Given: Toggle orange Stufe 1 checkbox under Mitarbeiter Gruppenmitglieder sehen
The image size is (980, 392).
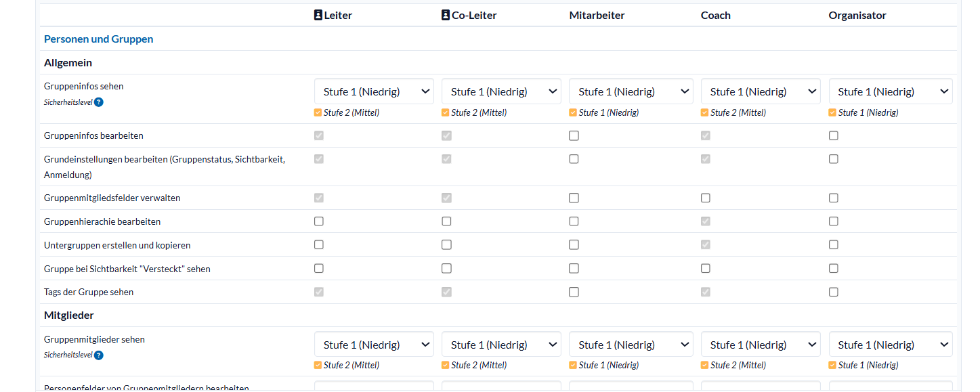Looking at the screenshot, I should click(574, 365).
